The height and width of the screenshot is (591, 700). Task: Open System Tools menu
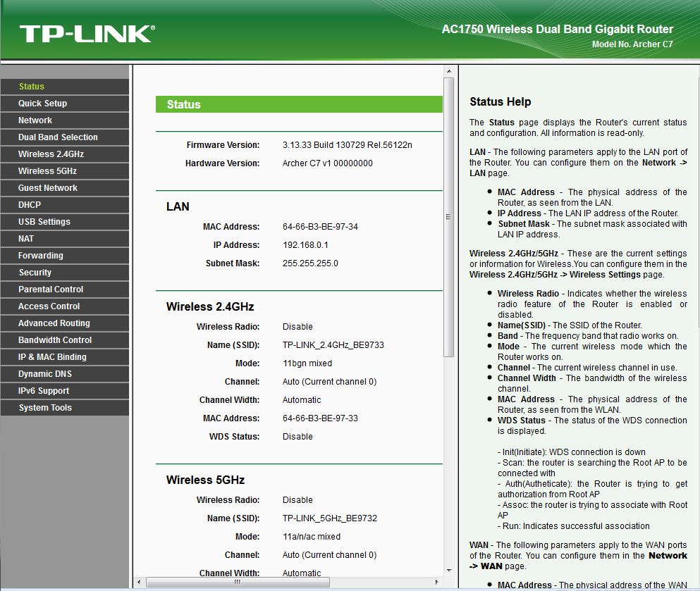pos(65,408)
